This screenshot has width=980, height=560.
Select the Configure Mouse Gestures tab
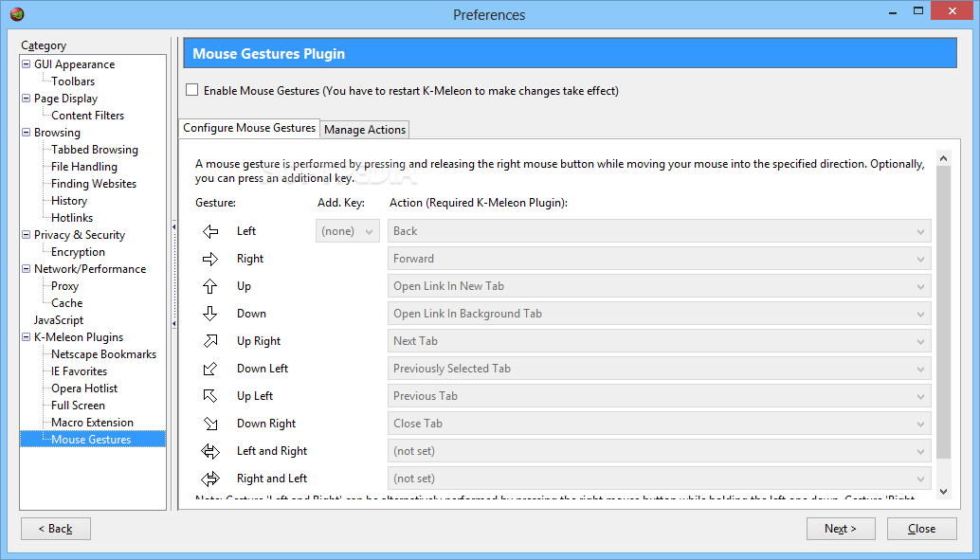(249, 128)
